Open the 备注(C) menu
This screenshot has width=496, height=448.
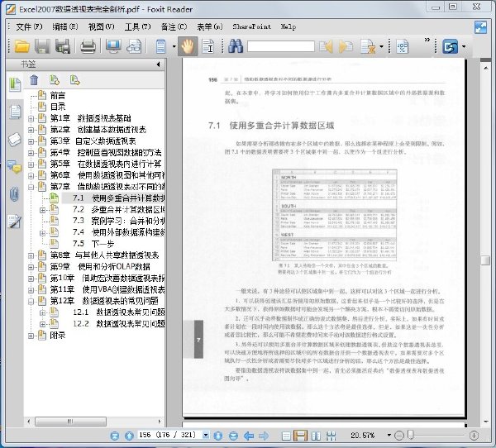point(174,27)
